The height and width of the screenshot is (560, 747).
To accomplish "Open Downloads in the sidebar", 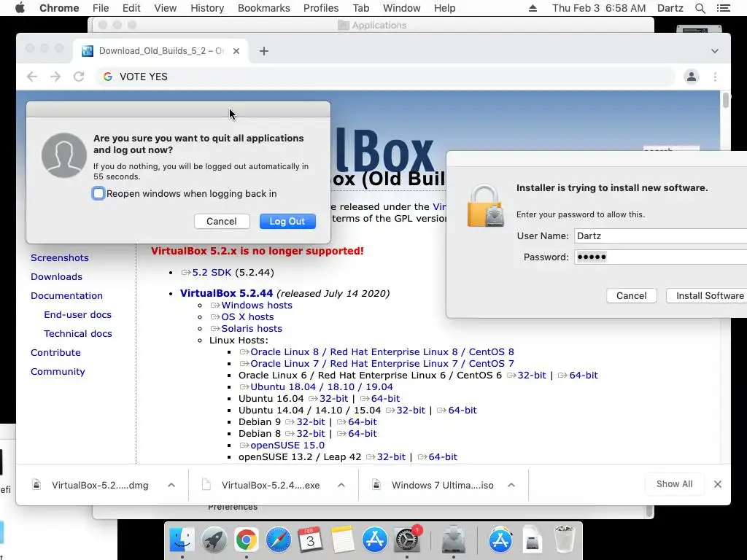I will pos(56,276).
